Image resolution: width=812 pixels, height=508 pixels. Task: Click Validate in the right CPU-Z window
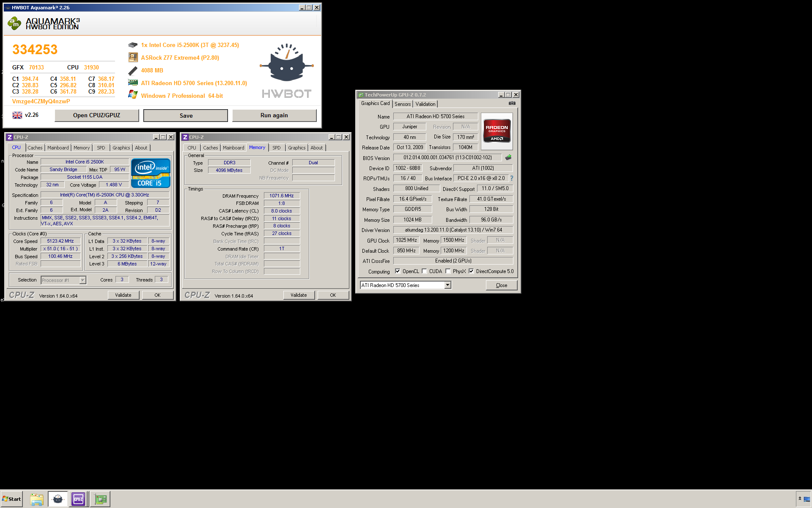(299, 295)
